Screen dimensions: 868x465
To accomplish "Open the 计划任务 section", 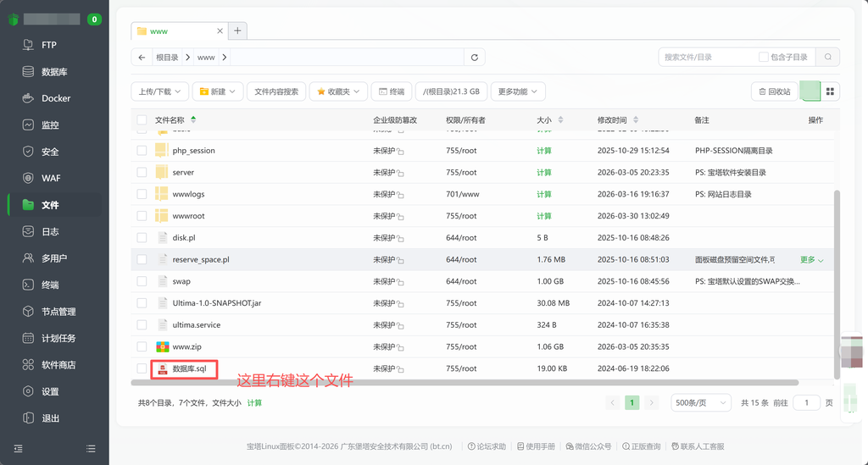I will point(58,338).
